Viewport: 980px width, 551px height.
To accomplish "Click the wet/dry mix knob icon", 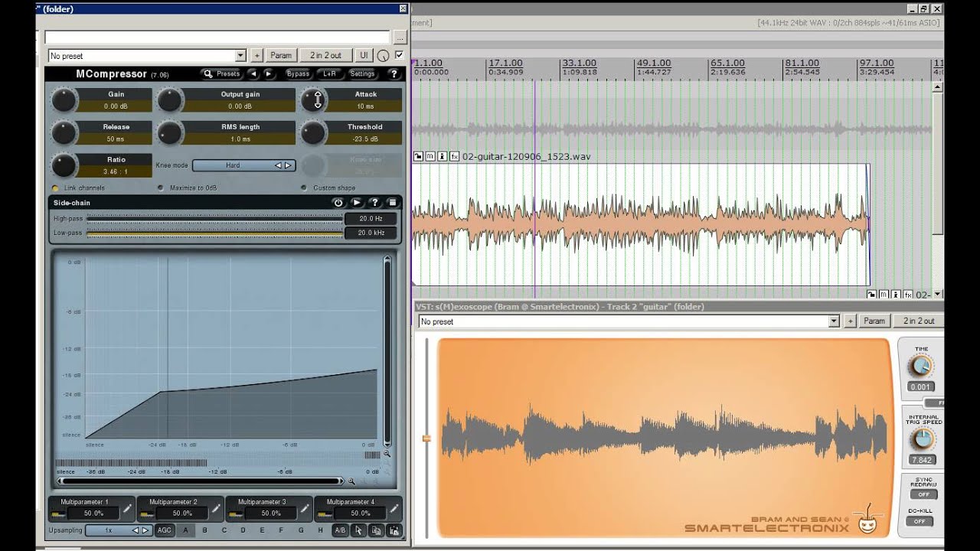I will 384,56.
